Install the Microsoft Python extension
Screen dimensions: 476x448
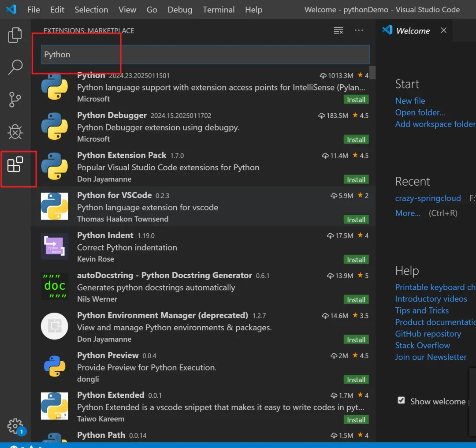[356, 100]
